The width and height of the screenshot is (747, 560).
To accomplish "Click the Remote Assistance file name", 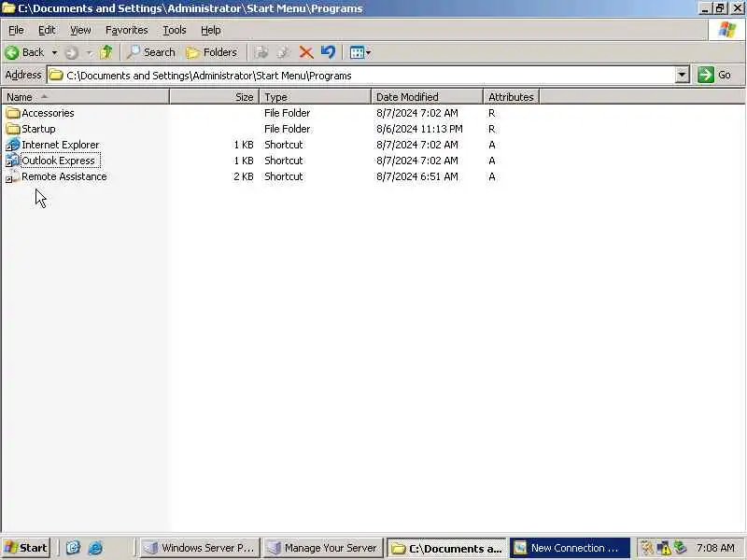I will pyautogui.click(x=64, y=176).
